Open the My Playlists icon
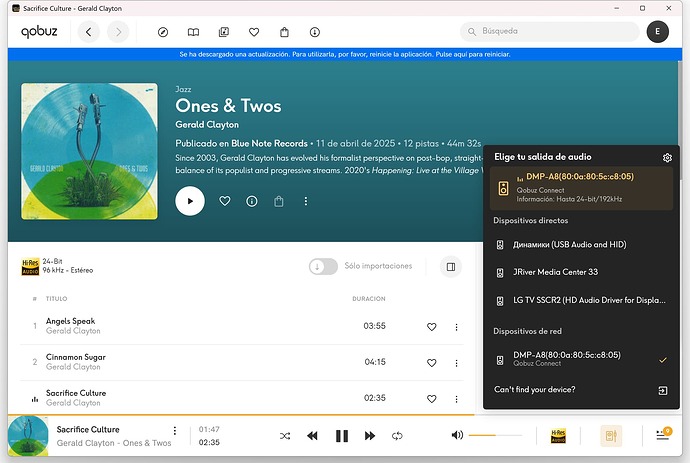Image resolution: width=690 pixels, height=463 pixels. tap(224, 32)
